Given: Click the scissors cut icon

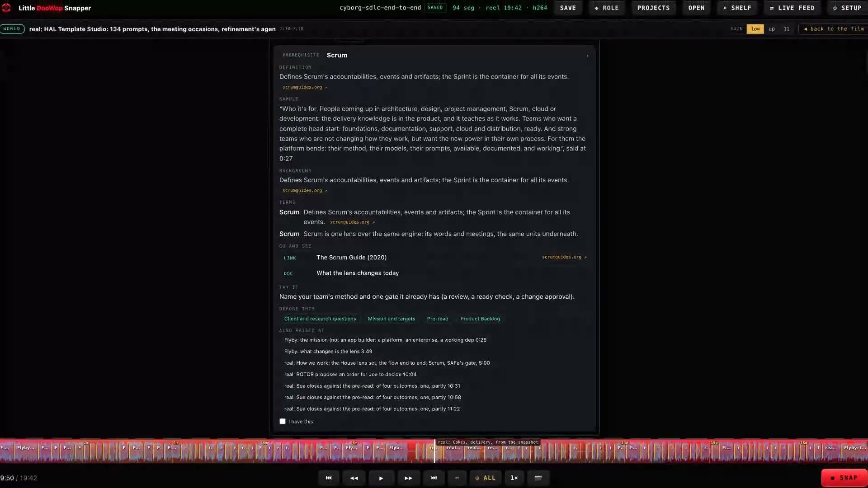Looking at the screenshot, I should (457, 478).
